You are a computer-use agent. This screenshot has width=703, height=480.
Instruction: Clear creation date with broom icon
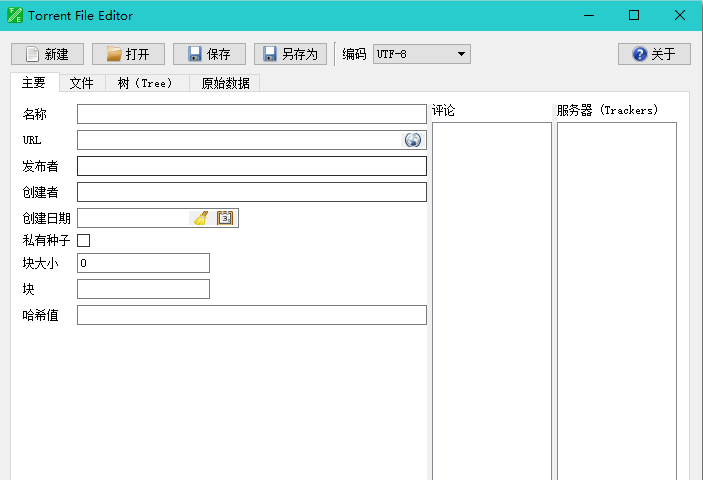pos(201,218)
